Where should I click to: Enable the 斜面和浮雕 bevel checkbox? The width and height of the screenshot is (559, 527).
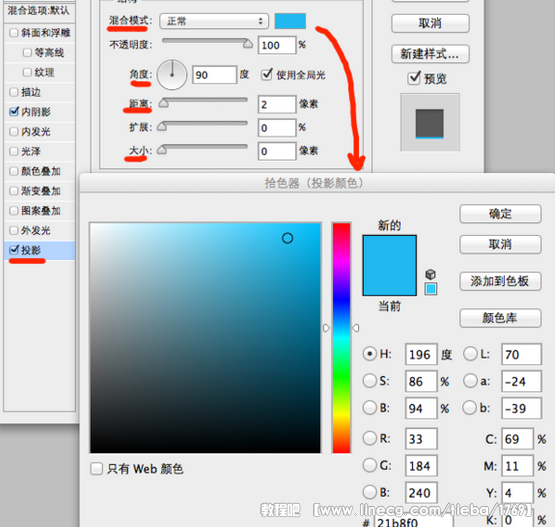[14, 33]
